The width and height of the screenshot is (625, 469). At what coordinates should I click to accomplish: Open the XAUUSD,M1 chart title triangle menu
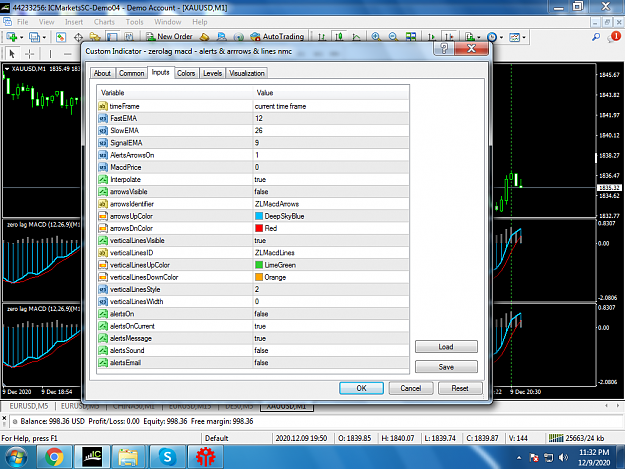pyautogui.click(x=7, y=69)
